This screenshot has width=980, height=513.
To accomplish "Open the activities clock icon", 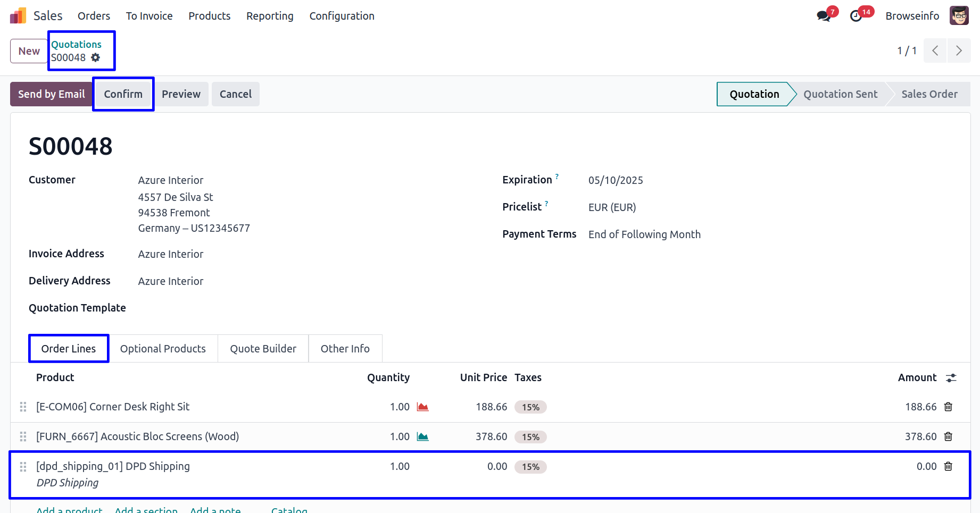I will pos(856,16).
